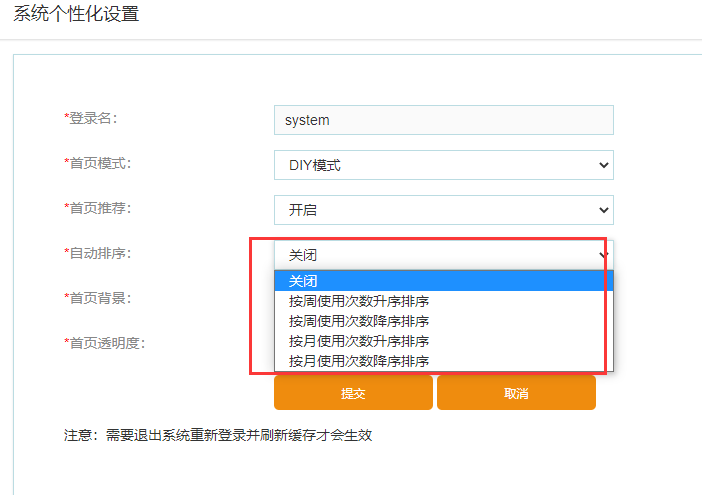Click the 首页推荐 dropdown chevron arrow
Viewport: 702px width, 495px height.
(604, 210)
